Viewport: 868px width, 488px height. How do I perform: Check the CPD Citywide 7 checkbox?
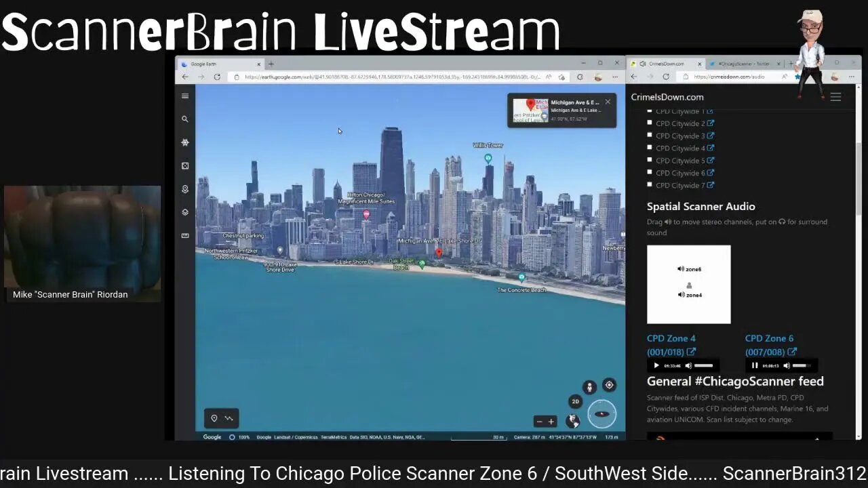click(650, 185)
